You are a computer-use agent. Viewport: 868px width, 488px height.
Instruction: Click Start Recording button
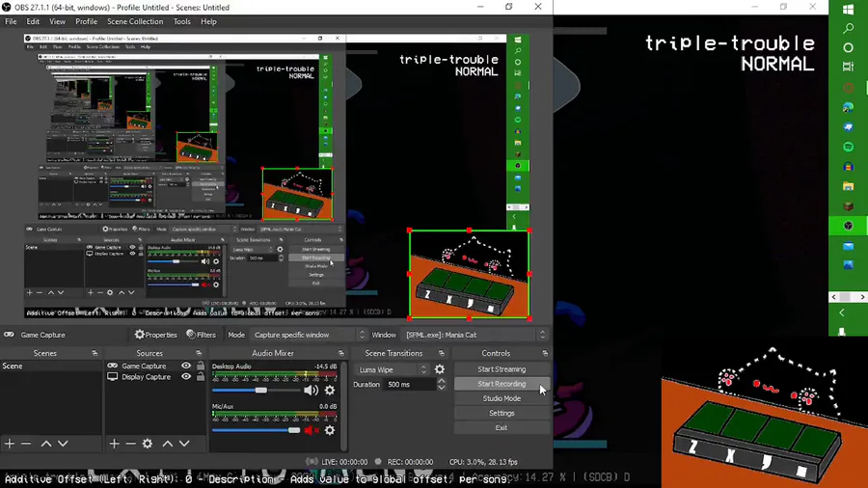[x=502, y=384]
